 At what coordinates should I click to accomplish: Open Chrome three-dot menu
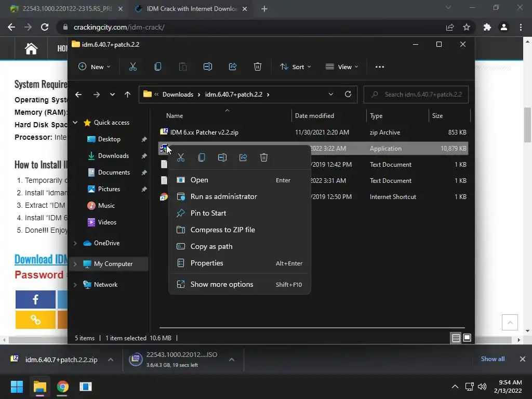pos(521,27)
